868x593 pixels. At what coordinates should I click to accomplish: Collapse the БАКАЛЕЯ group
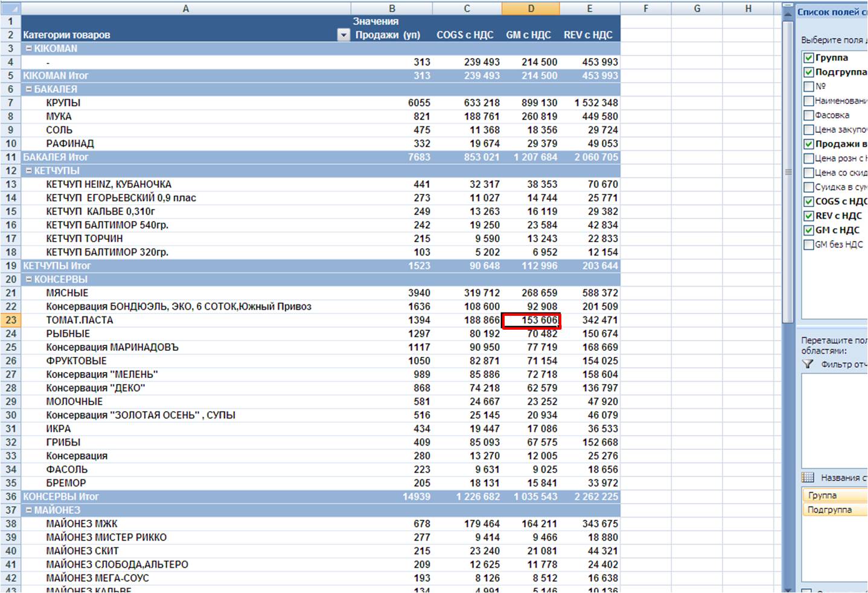point(28,89)
